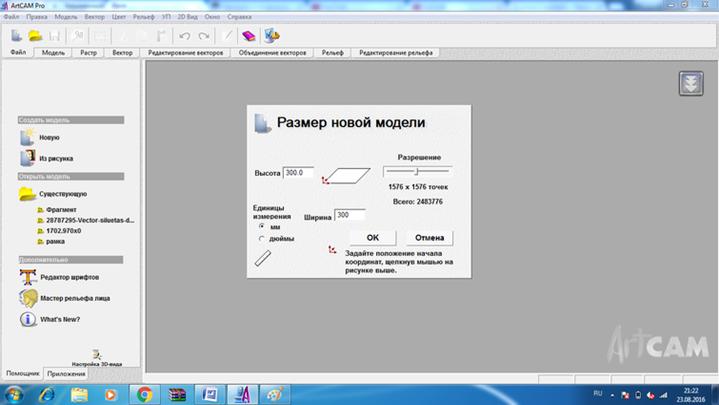
Task: Open the Рельеф menu
Action: [x=144, y=17]
